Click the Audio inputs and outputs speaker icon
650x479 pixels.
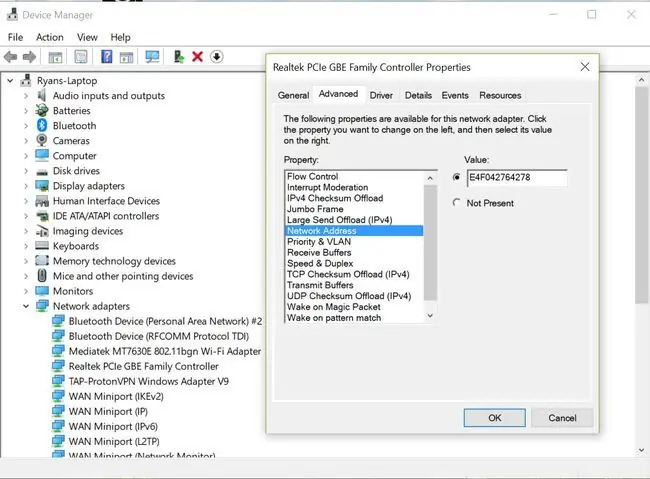pos(42,95)
